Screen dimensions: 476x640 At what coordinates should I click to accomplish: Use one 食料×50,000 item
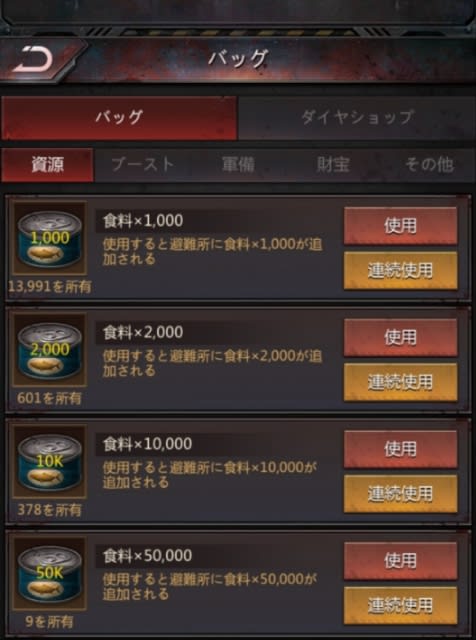pos(400,561)
